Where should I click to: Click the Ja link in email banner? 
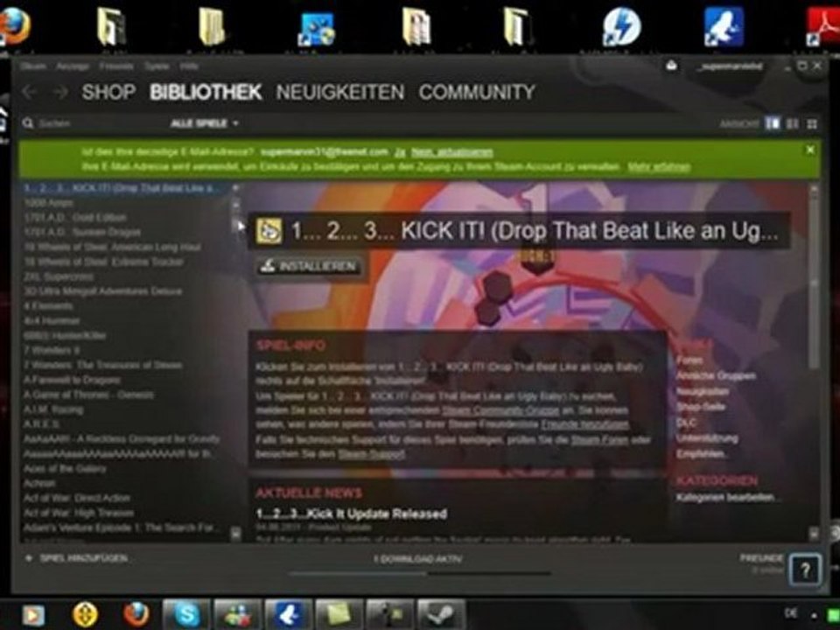tap(400, 152)
